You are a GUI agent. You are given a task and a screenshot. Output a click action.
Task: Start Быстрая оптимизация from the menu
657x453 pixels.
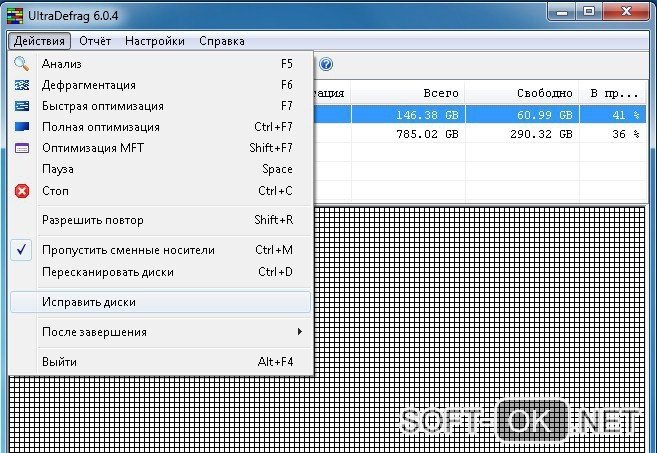[x=161, y=106]
